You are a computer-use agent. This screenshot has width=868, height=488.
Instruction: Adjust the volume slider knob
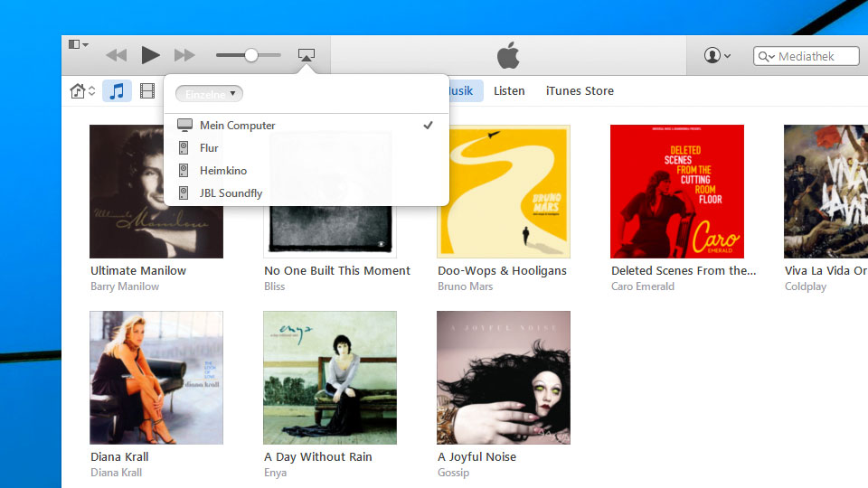[251, 55]
